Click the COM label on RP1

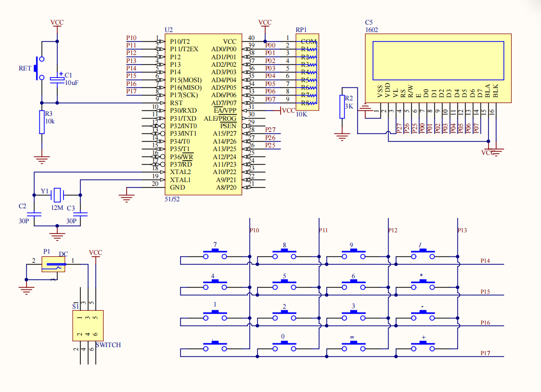(x=308, y=42)
